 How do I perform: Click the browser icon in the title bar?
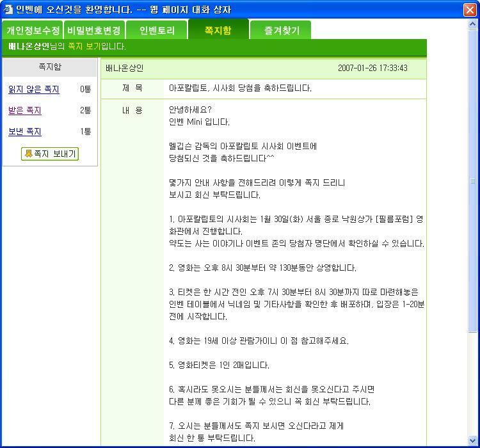[8, 9]
